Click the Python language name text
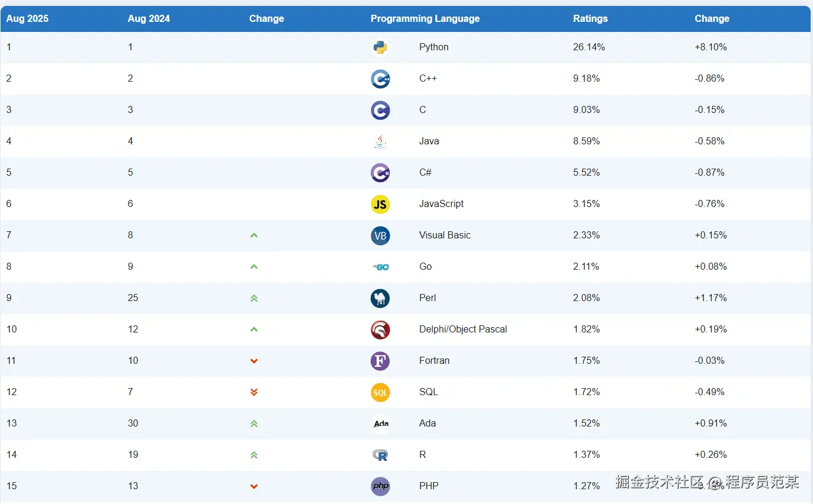This screenshot has height=504, width=813. pos(433,47)
